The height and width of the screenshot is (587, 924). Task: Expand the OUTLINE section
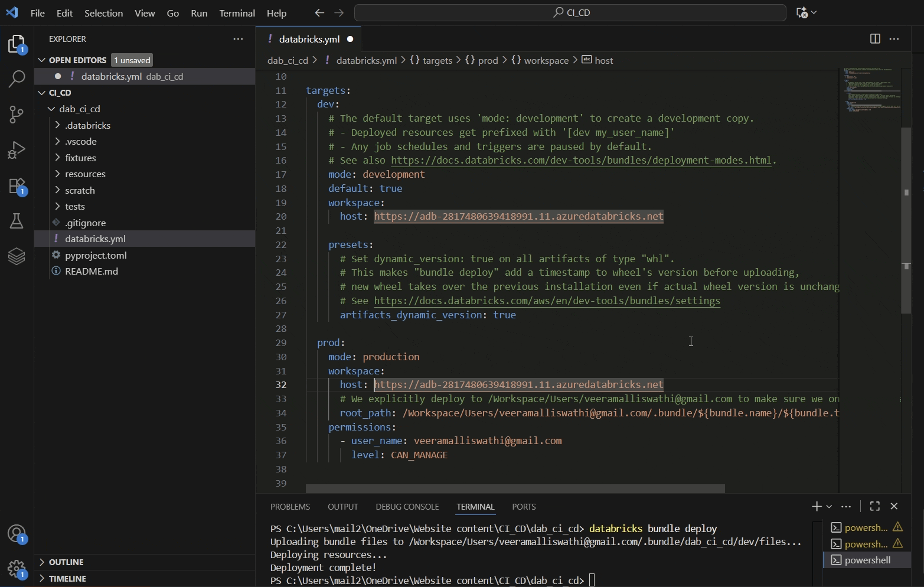pyautogui.click(x=66, y=562)
